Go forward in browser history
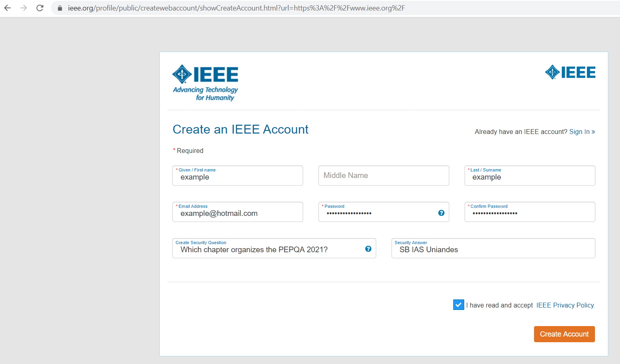 coord(24,8)
